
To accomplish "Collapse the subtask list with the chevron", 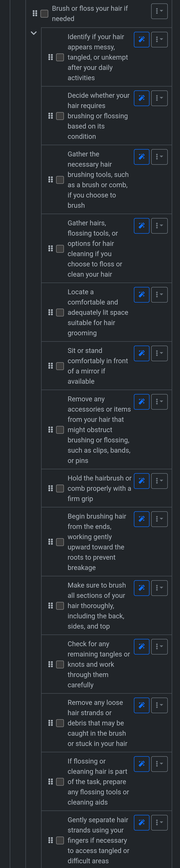I will [x=34, y=33].
